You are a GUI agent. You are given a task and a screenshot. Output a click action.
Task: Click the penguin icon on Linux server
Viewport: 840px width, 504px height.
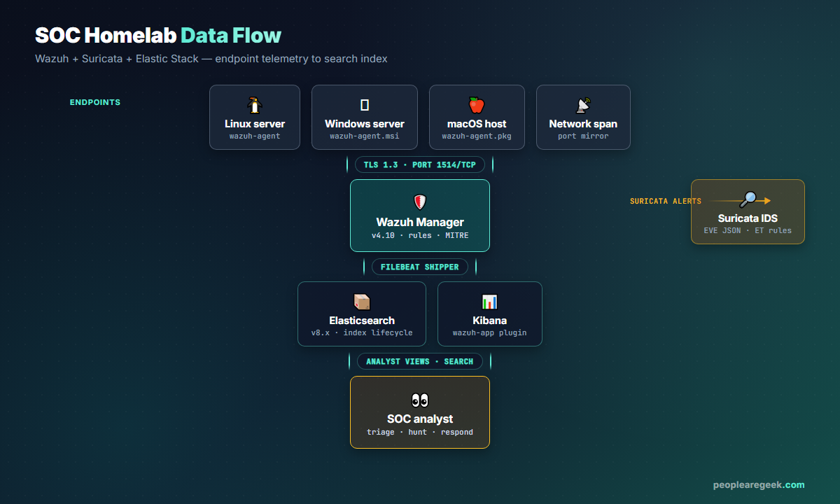point(255,105)
